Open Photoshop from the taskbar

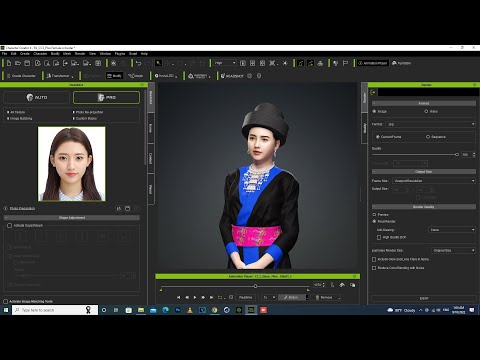tap(178, 310)
